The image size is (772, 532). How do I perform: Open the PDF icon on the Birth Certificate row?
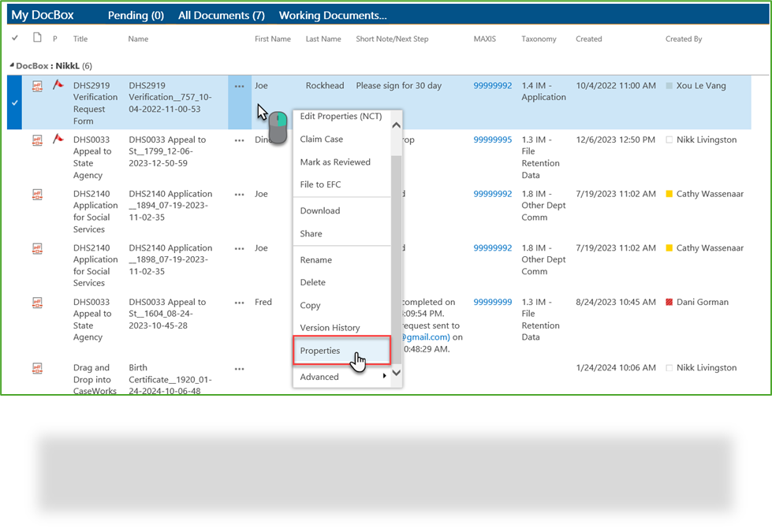37,367
